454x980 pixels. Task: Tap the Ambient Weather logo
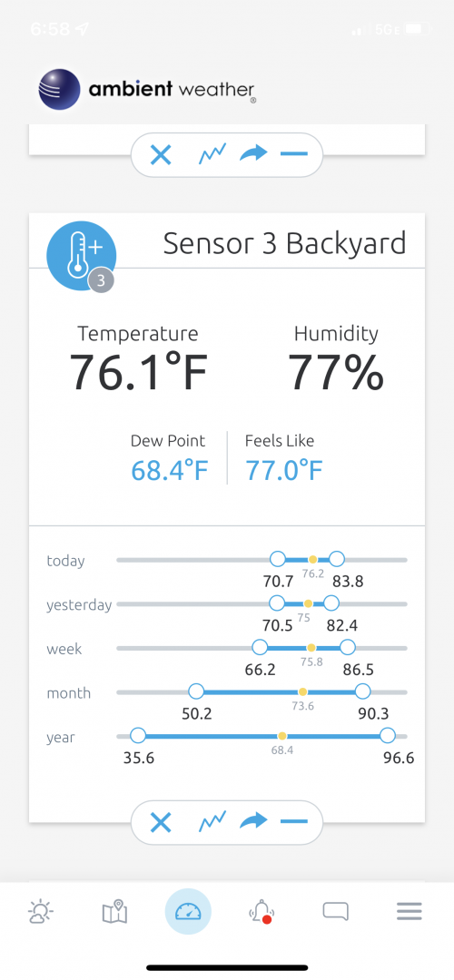point(146,90)
